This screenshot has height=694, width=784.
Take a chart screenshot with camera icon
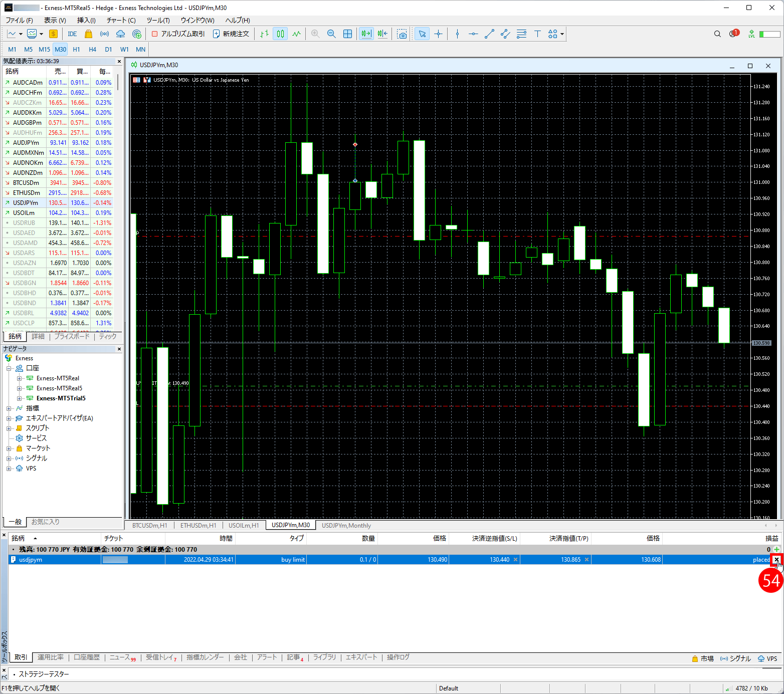[x=402, y=34]
